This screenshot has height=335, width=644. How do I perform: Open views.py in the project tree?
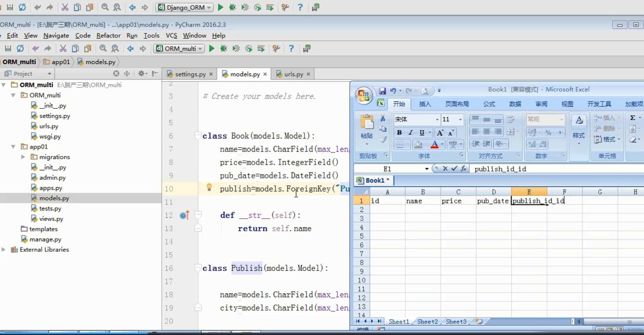pyautogui.click(x=51, y=219)
